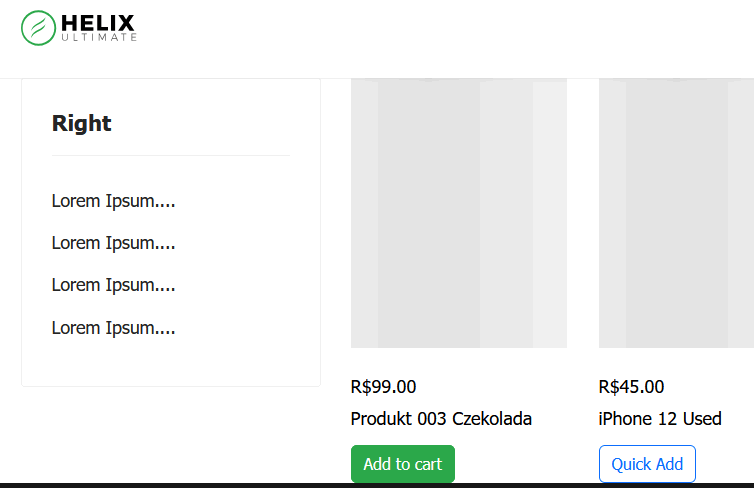Click the divider line under Right heading
The width and height of the screenshot is (754, 488).
pyautogui.click(x=170, y=156)
